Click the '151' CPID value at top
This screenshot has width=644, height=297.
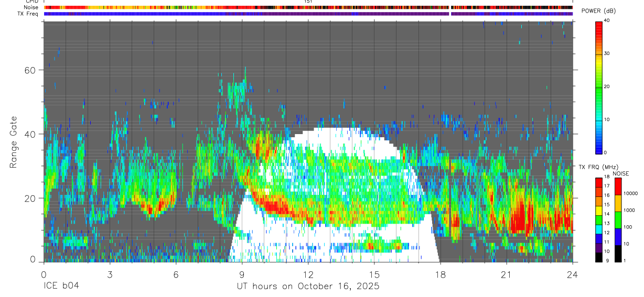(x=308, y=2)
